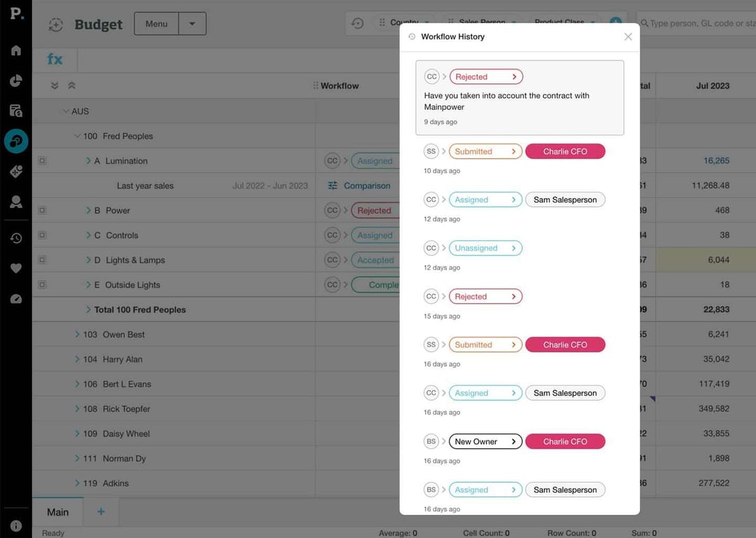756x538 pixels.
Task: Click the fx formula icon
Action: pos(55,60)
